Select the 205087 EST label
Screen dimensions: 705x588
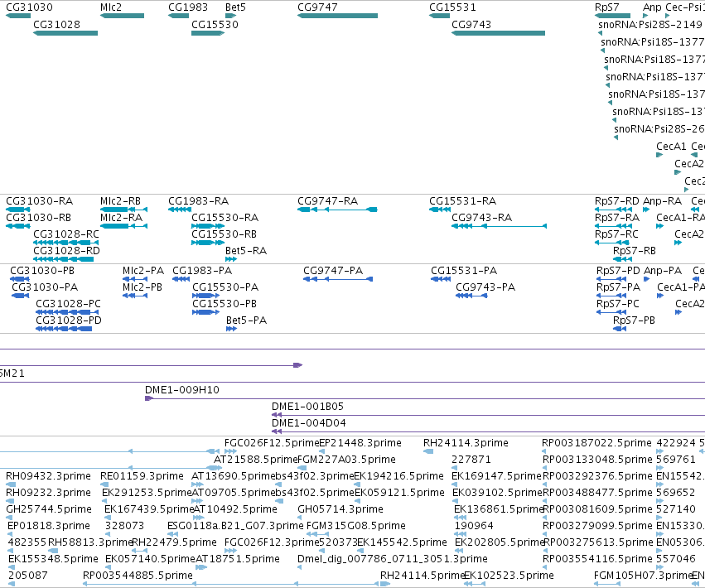[x=28, y=576]
